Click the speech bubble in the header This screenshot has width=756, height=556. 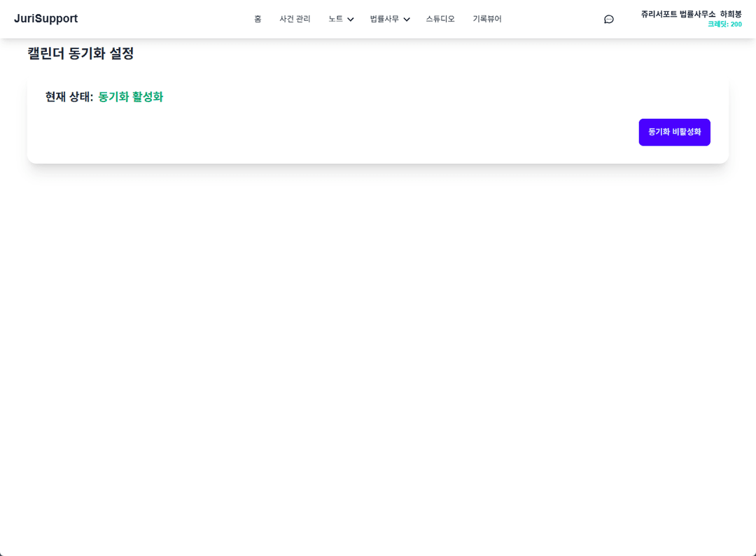[x=608, y=19]
